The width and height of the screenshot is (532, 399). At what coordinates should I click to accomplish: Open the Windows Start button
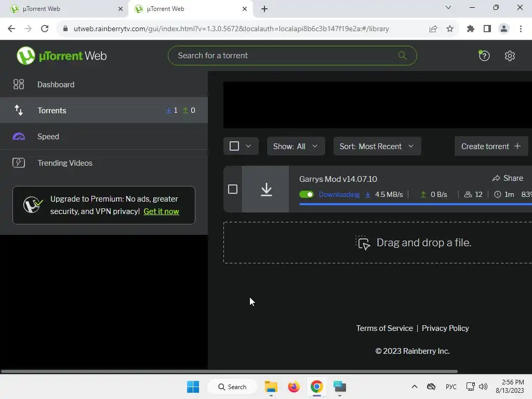pyautogui.click(x=193, y=387)
